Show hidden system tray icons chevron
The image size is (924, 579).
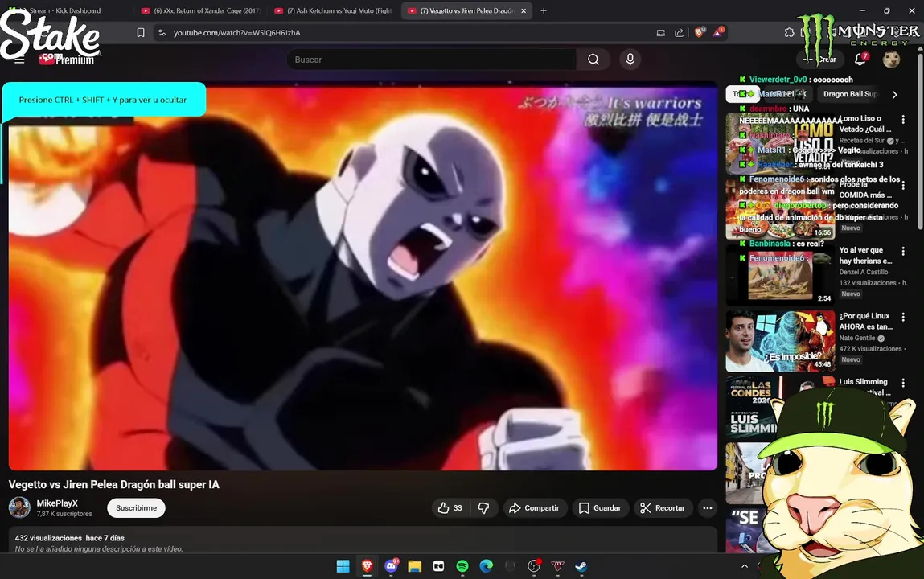click(x=745, y=566)
